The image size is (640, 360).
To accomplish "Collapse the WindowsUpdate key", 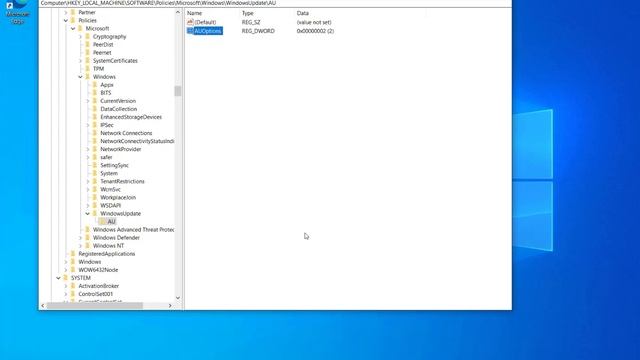I will click(x=88, y=213).
